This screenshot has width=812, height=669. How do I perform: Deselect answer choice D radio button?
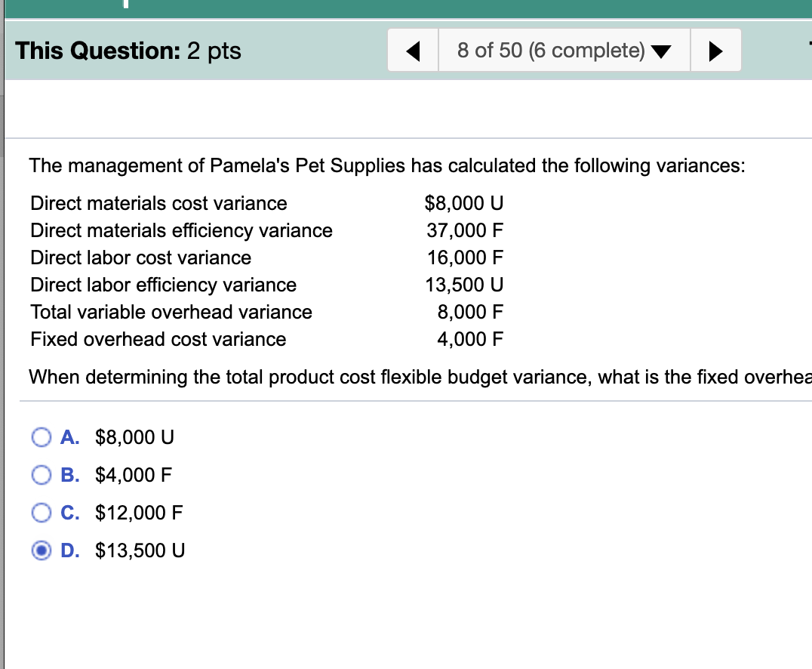point(42,550)
